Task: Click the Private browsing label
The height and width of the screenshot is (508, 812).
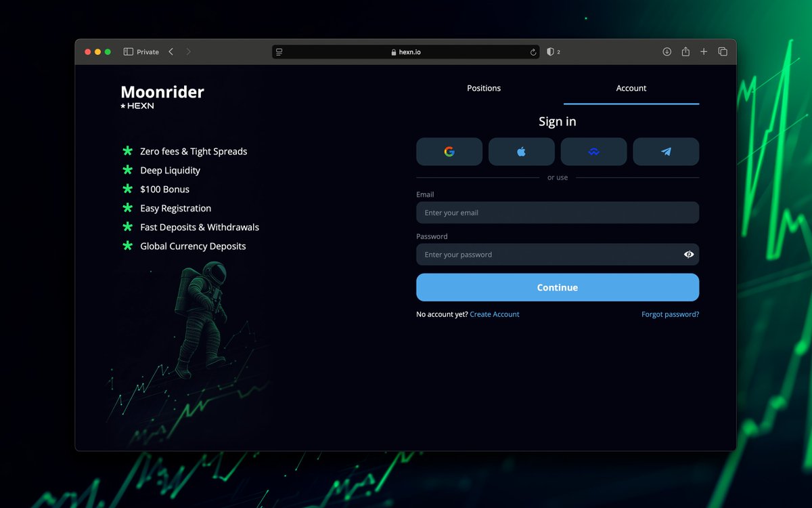Action: (x=148, y=52)
